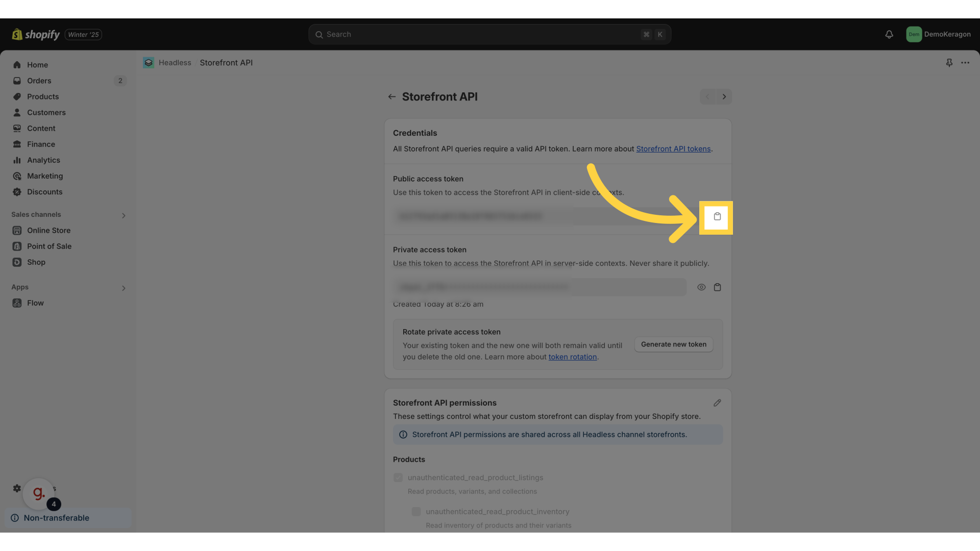Click the Shop channel icon
This screenshot has height=551, width=980.
[17, 262]
